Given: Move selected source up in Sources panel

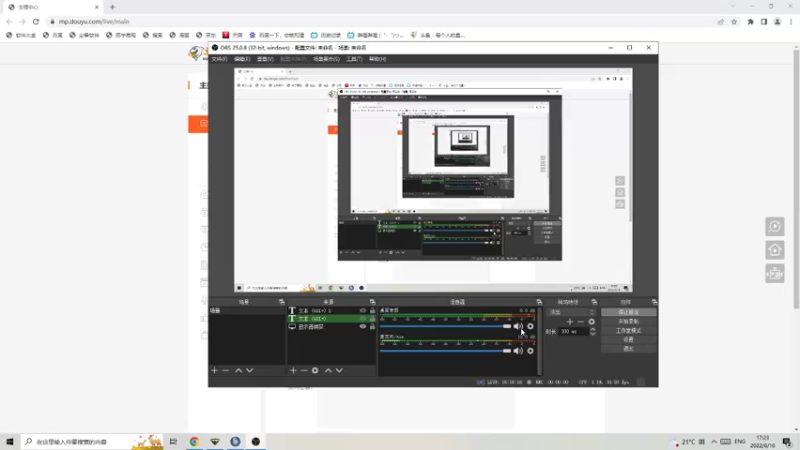Looking at the screenshot, I should pos(328,370).
